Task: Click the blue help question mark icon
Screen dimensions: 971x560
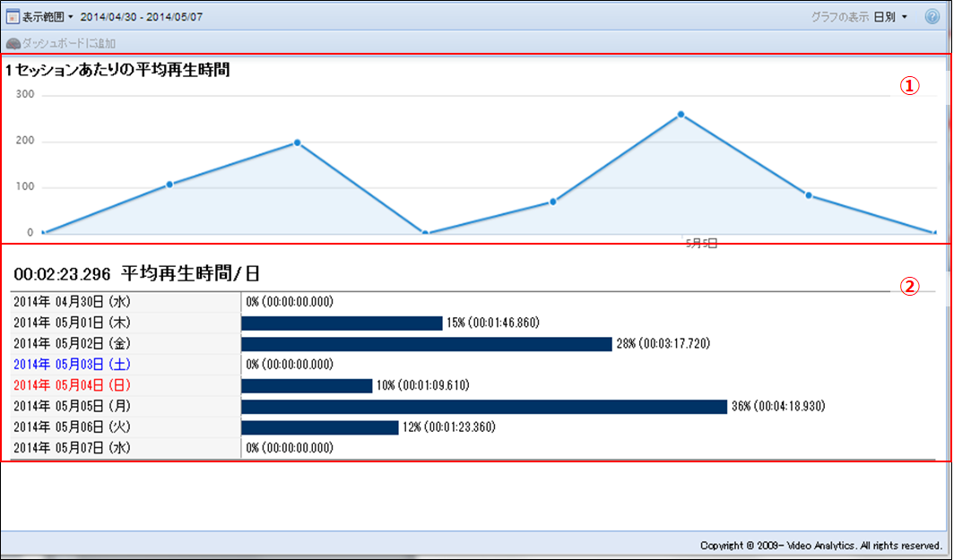Action: pos(932,16)
